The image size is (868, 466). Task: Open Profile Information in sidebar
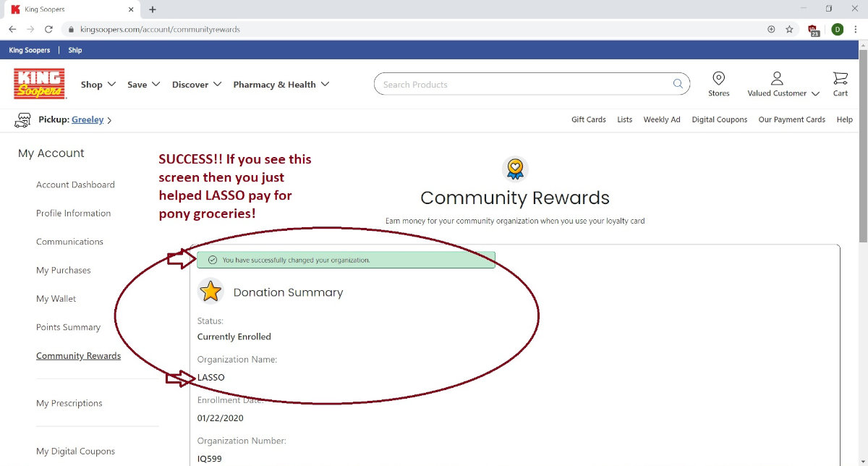click(73, 213)
